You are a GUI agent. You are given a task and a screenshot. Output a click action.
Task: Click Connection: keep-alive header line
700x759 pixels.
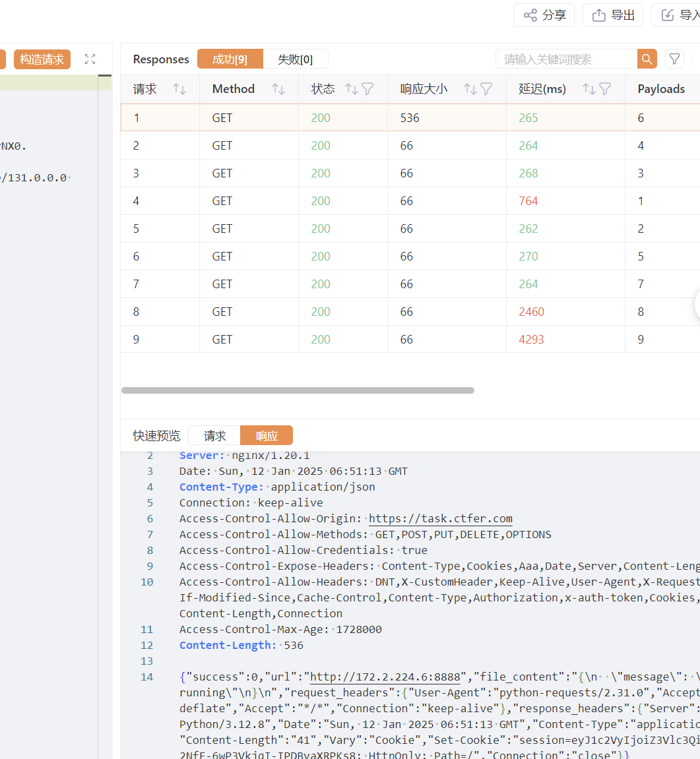tap(251, 503)
